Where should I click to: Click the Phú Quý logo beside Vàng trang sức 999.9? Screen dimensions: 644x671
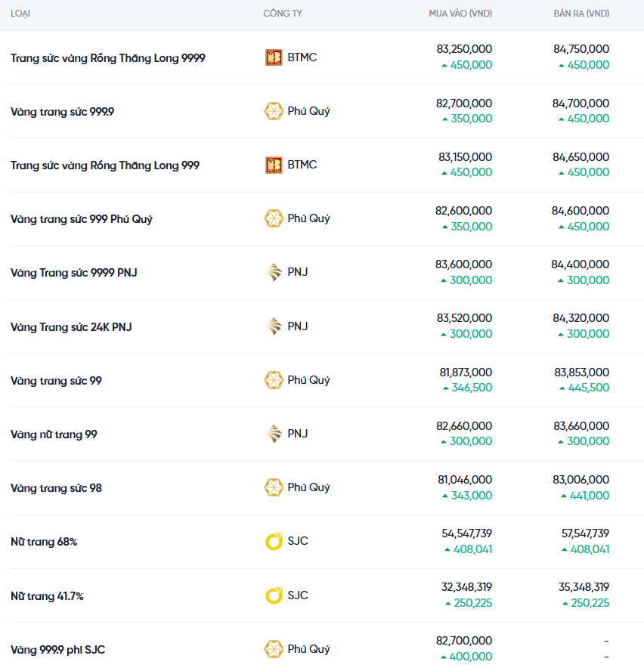pos(273,111)
